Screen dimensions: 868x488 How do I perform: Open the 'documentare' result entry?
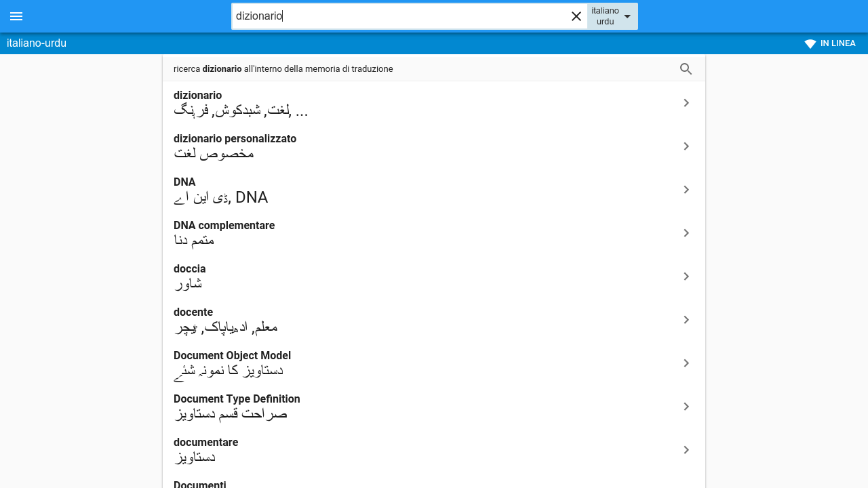click(x=434, y=450)
